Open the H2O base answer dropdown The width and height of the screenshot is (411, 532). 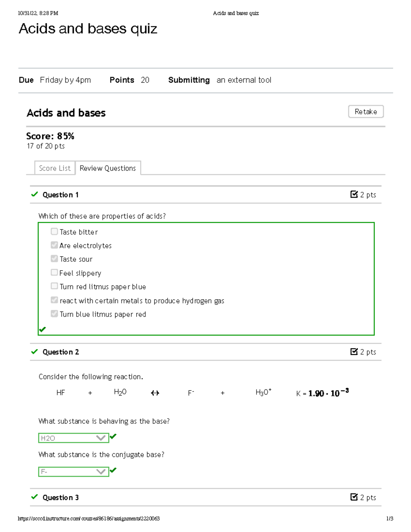pyautogui.click(x=73, y=438)
